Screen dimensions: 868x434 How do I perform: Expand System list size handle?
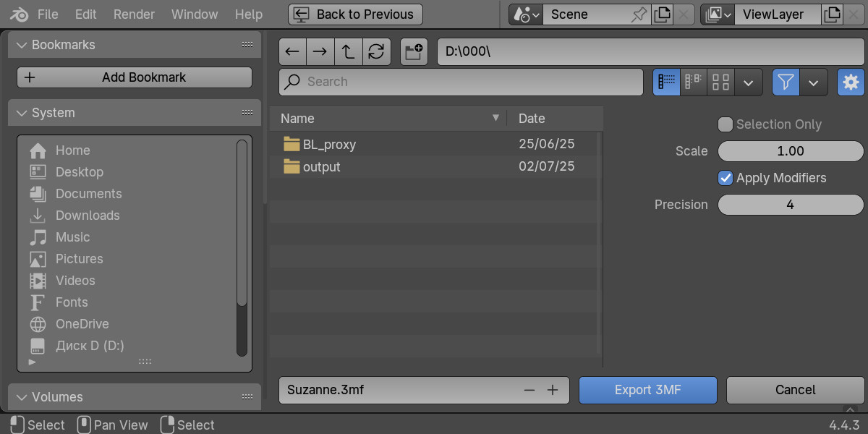[144, 361]
